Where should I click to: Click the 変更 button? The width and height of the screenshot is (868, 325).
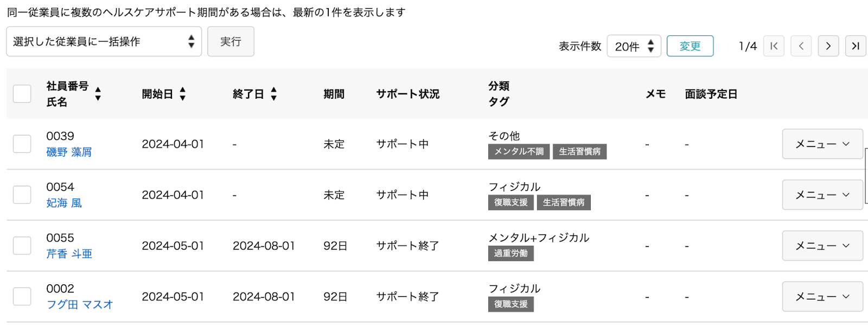point(690,46)
